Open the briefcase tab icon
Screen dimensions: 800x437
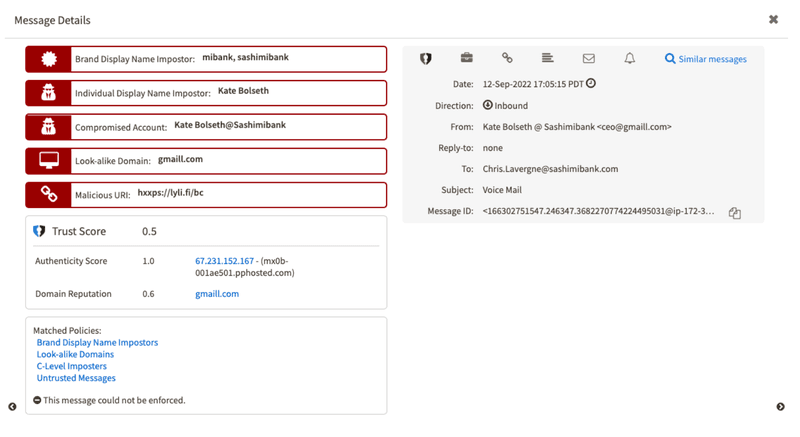pos(466,58)
